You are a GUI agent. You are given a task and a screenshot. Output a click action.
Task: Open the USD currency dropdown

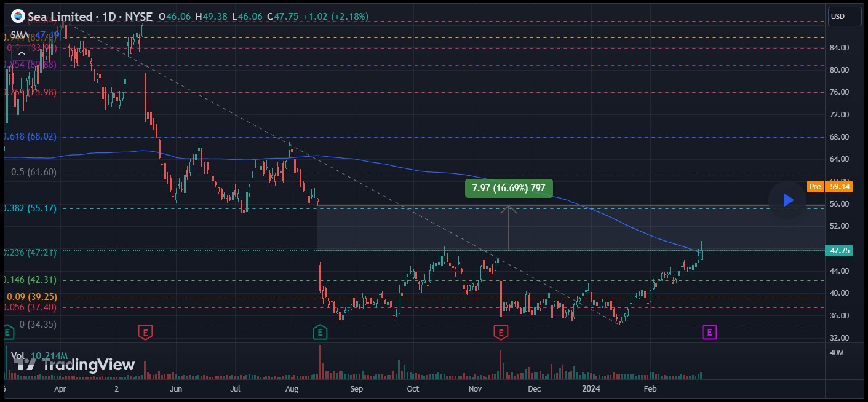[845, 17]
